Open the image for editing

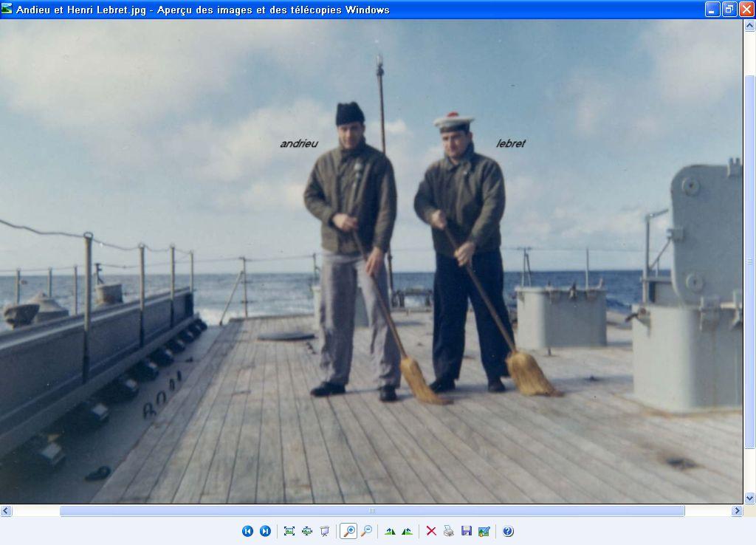(484, 531)
